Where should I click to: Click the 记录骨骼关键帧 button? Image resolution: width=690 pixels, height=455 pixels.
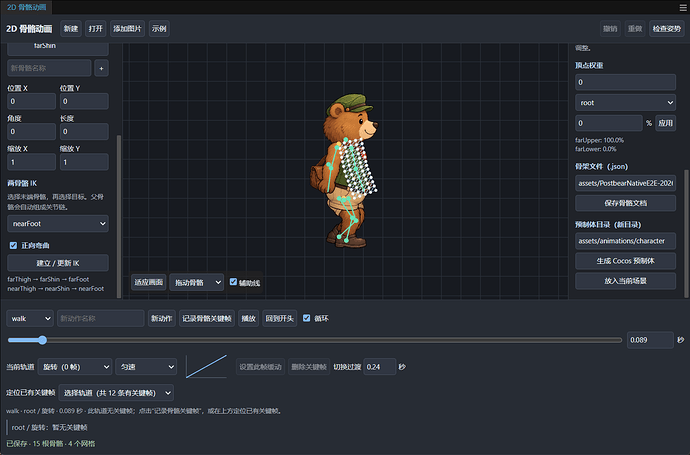[x=207, y=319]
